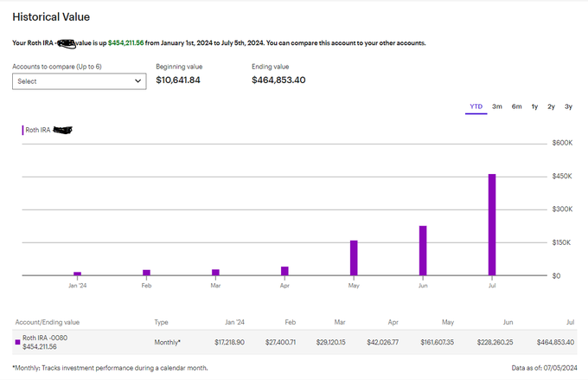This screenshot has height=380, width=588.
Task: Click the Jun bar in the chart
Action: 423,250
